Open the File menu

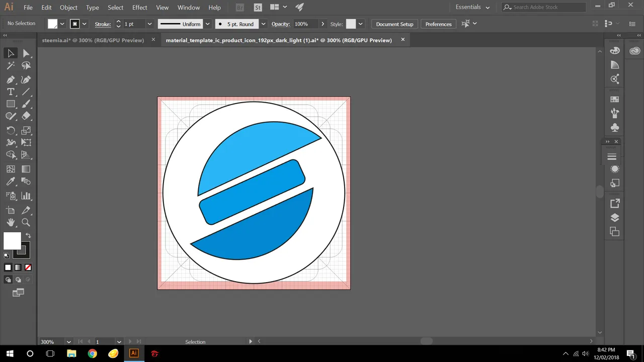coord(28,8)
